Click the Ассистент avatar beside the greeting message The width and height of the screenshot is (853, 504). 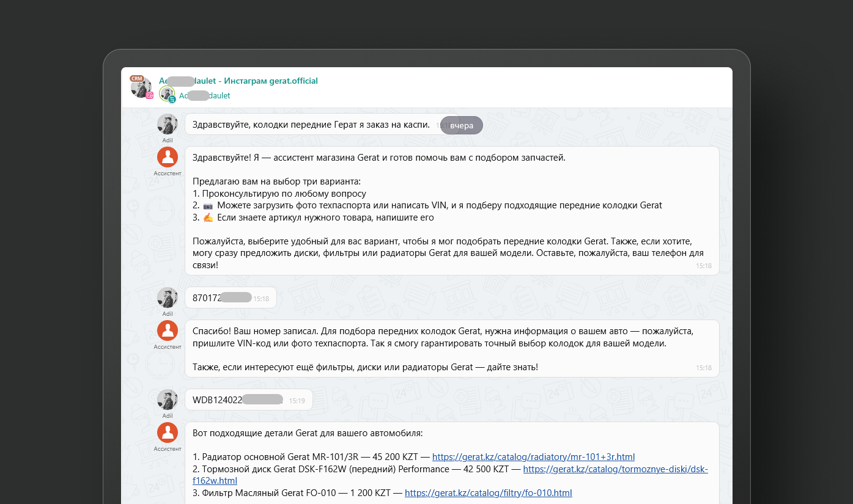(168, 157)
